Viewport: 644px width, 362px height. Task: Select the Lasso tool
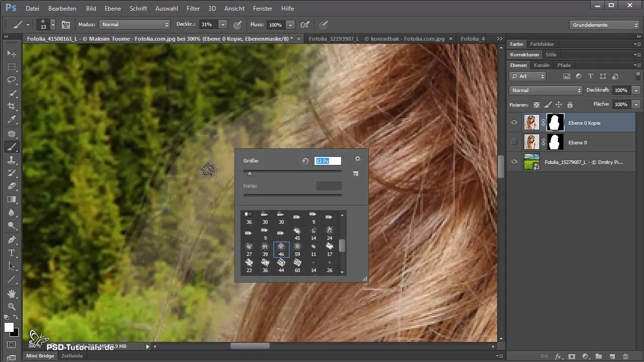[x=11, y=79]
